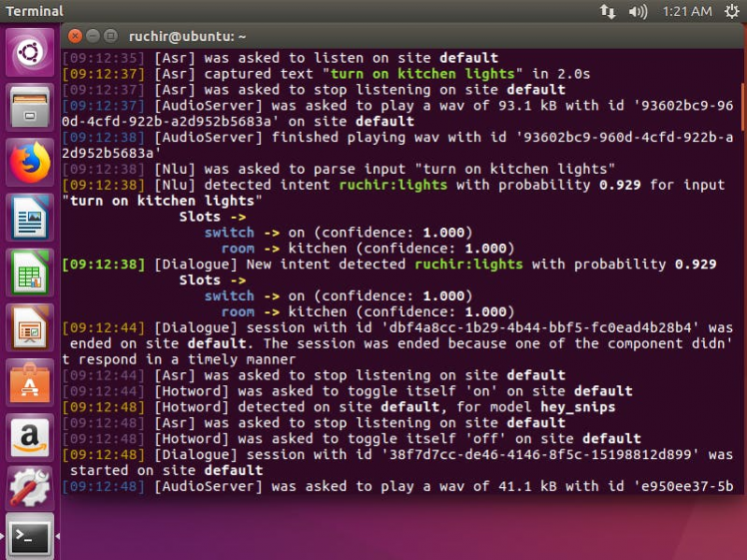Image resolution: width=747 pixels, height=560 pixels.
Task: Open the Ubuntu Dash search launcher
Action: click(30, 52)
